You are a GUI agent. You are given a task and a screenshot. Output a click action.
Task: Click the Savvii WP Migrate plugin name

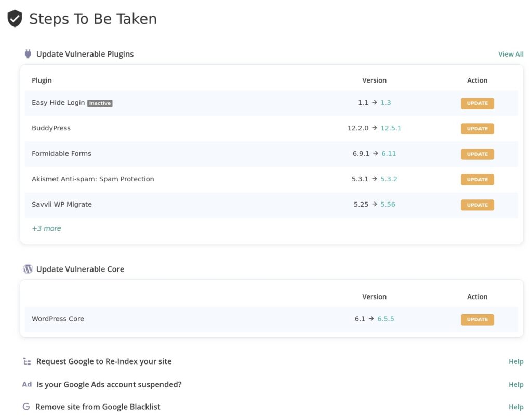tap(62, 205)
